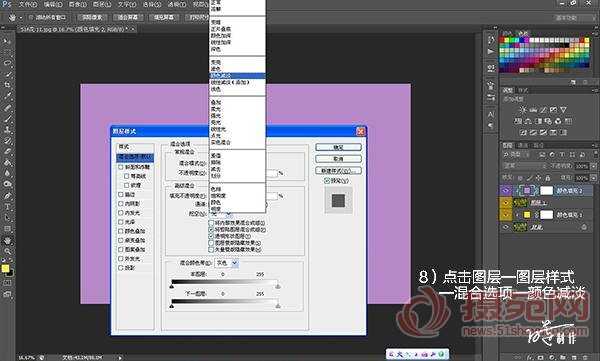Open the 编辑 menu

click(x=52, y=5)
